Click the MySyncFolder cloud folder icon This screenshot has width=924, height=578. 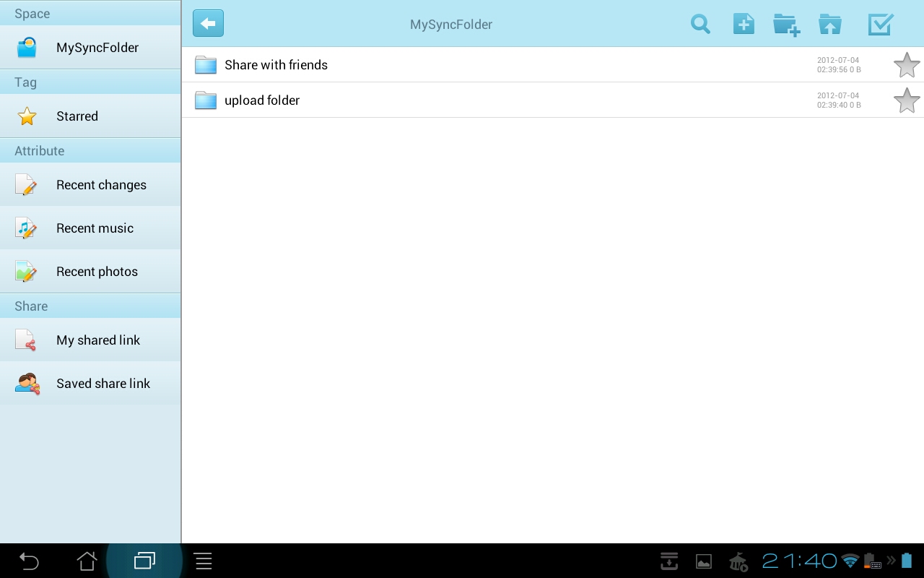pos(27,48)
